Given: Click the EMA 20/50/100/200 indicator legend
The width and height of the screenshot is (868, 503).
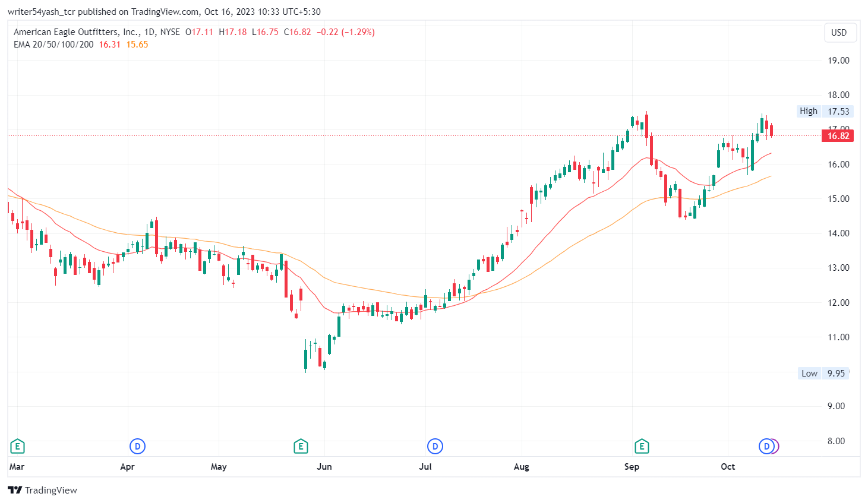Looking at the screenshot, I should [53, 45].
